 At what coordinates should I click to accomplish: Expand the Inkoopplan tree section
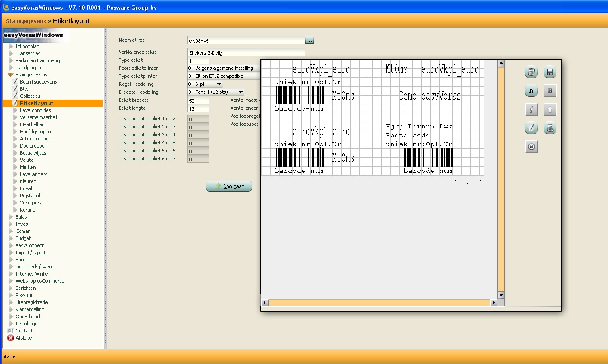pyautogui.click(x=11, y=46)
